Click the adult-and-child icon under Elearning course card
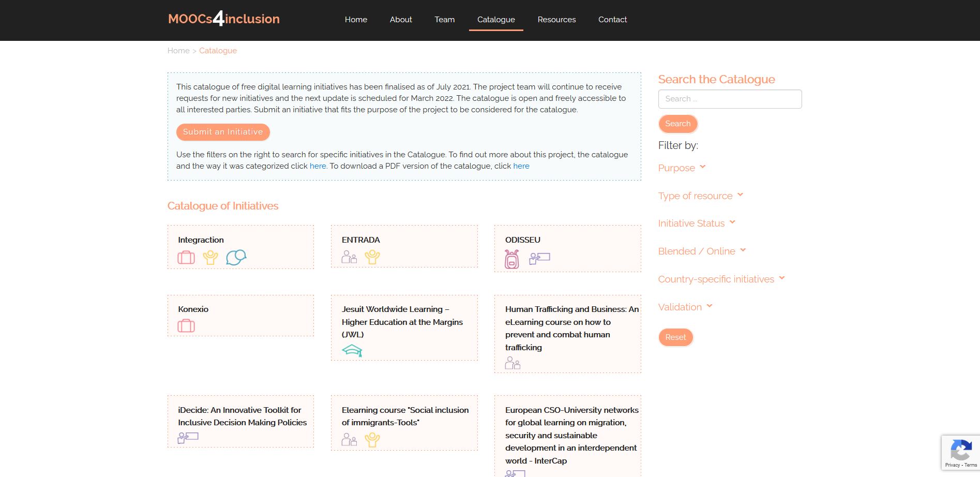The width and height of the screenshot is (980, 477). point(350,440)
